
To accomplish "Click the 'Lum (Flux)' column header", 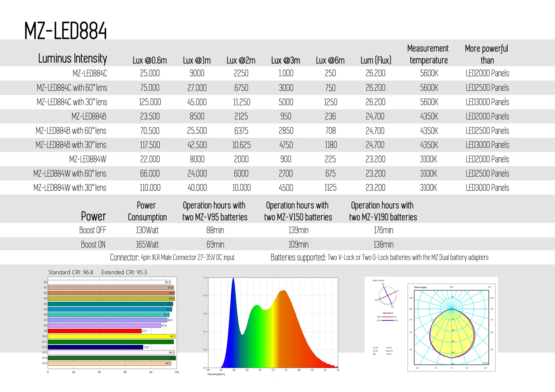I will (x=376, y=60).
